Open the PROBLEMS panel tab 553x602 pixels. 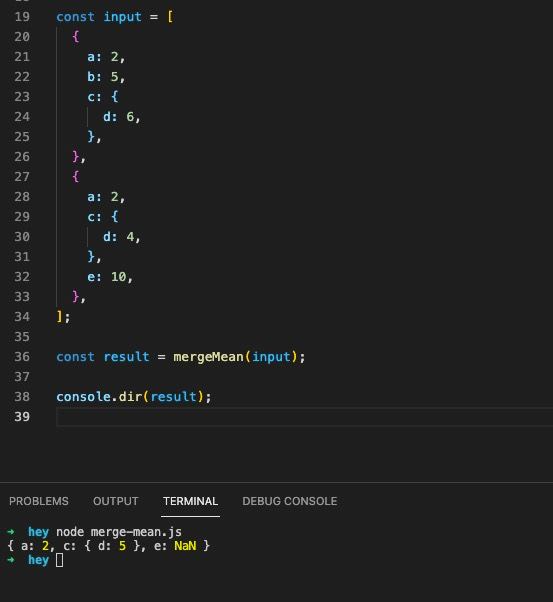39,501
